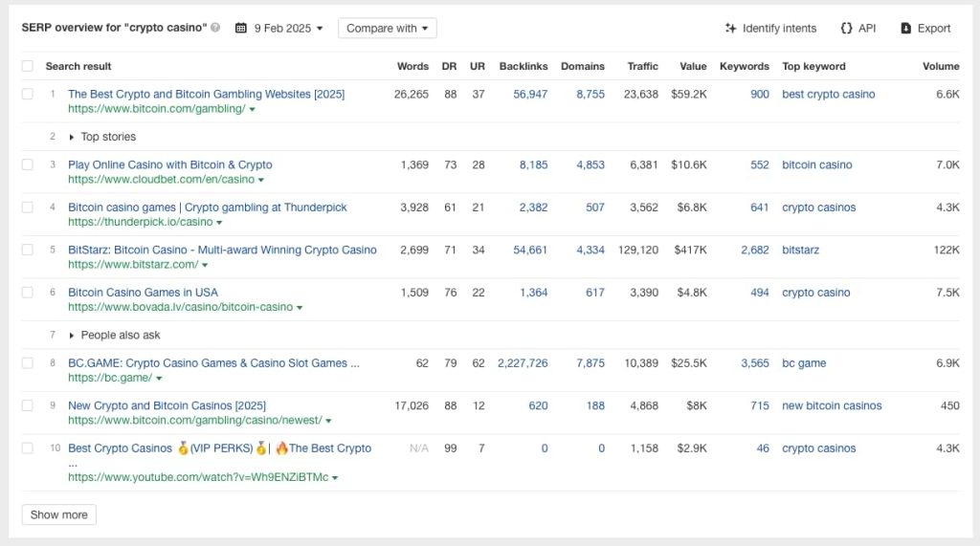Viewport: 980px width, 546px height.
Task: Expand the People also ask row
Action: [x=72, y=336]
